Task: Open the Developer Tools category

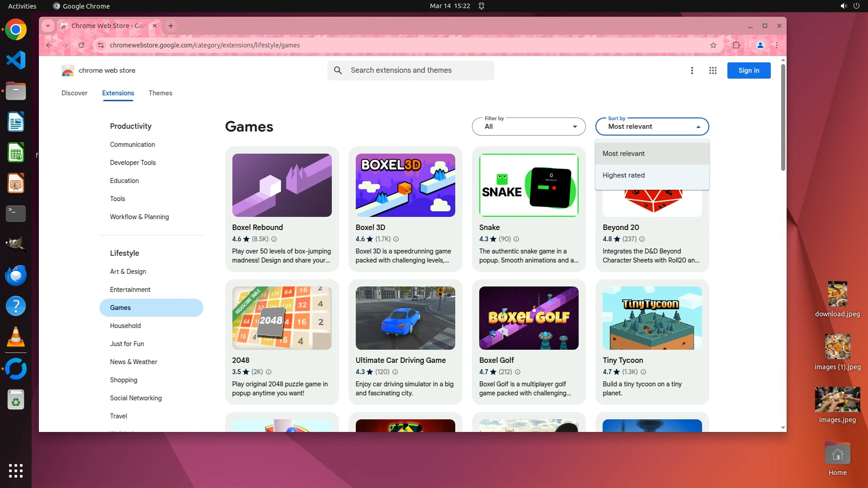Action: click(x=132, y=163)
